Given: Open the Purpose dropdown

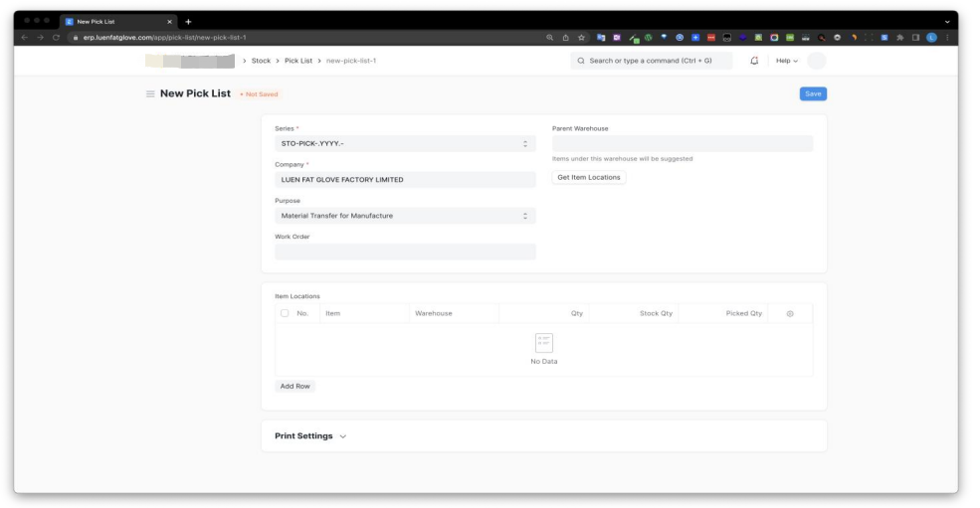Looking at the screenshot, I should pos(405,216).
